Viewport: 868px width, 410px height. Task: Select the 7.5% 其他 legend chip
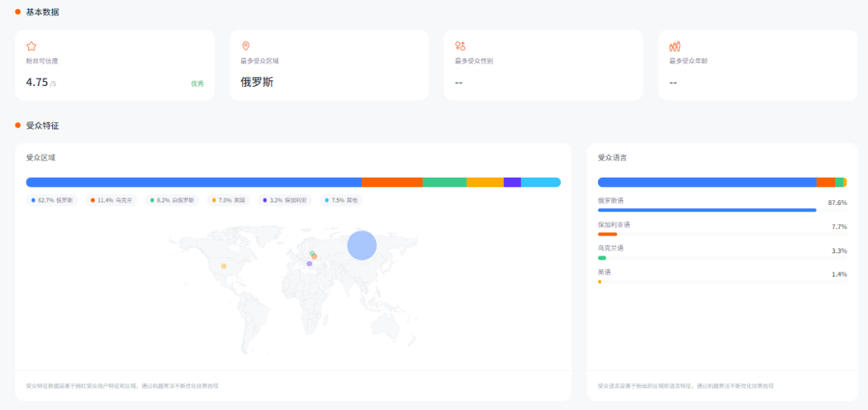click(341, 200)
